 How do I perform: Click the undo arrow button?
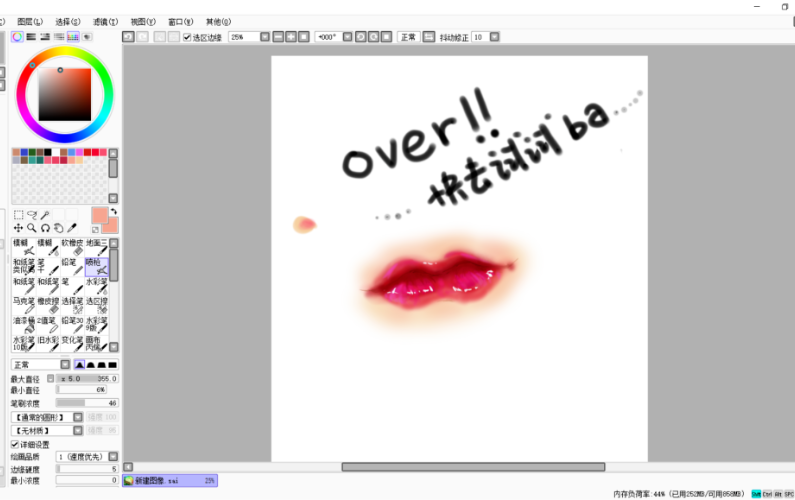[x=128, y=37]
